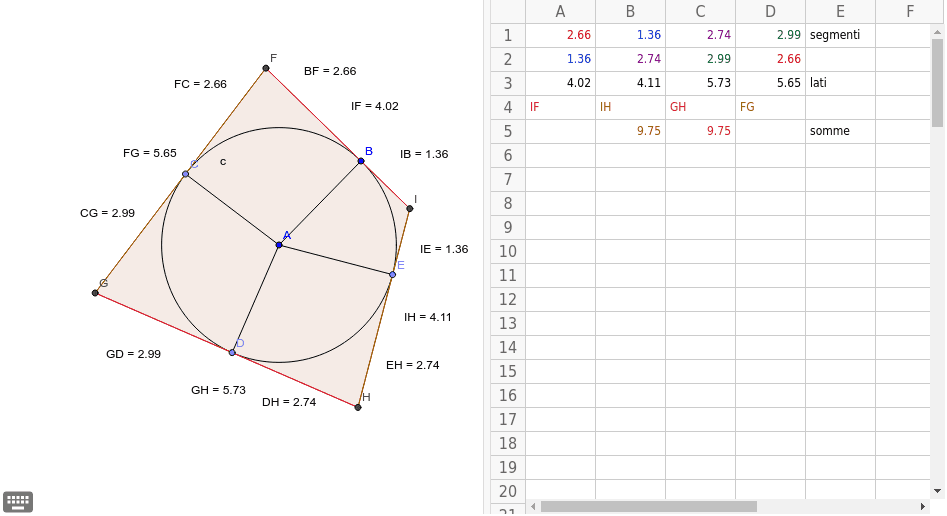The height and width of the screenshot is (516, 947).
Task: Click cell A2 with value 1.36
Action: 560,59
